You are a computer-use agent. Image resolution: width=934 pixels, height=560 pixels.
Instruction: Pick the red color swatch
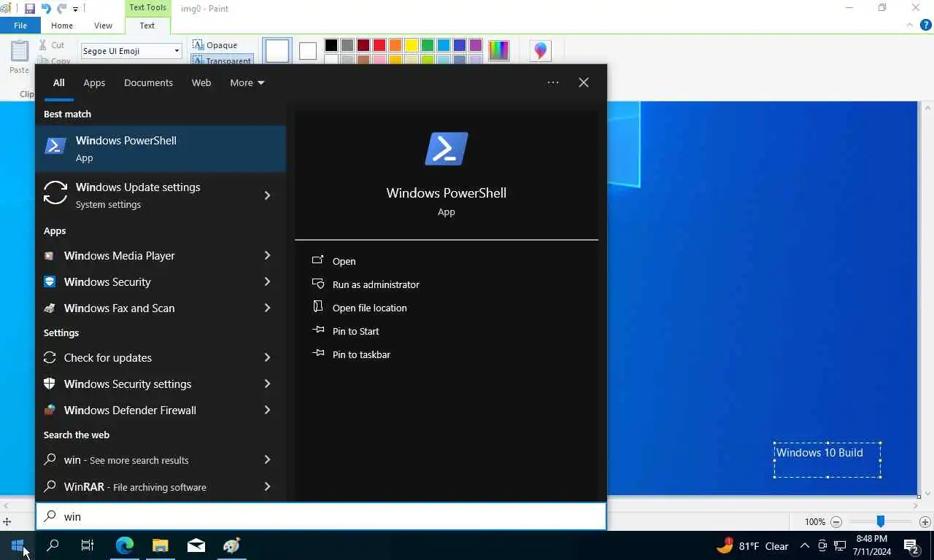tap(379, 46)
